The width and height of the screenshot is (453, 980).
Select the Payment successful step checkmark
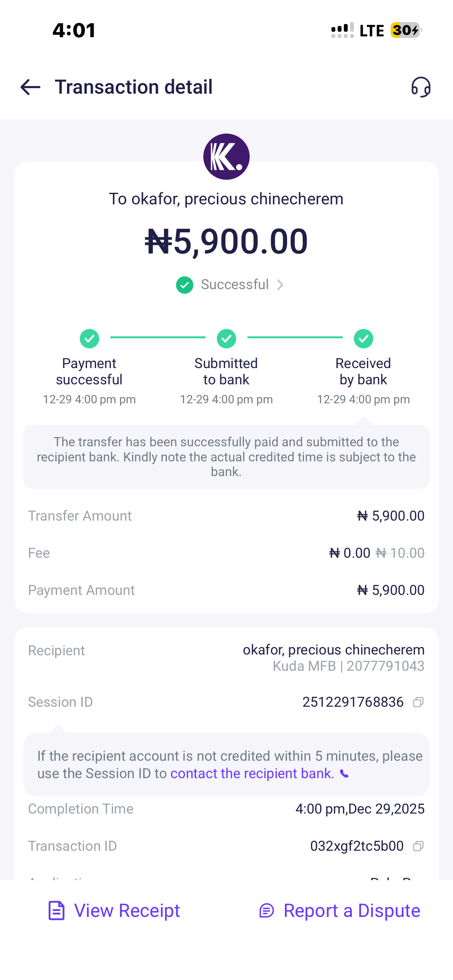pyautogui.click(x=89, y=339)
